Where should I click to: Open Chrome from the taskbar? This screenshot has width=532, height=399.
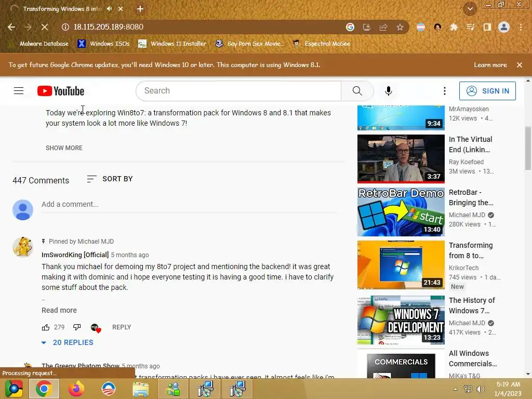pyautogui.click(x=44, y=389)
